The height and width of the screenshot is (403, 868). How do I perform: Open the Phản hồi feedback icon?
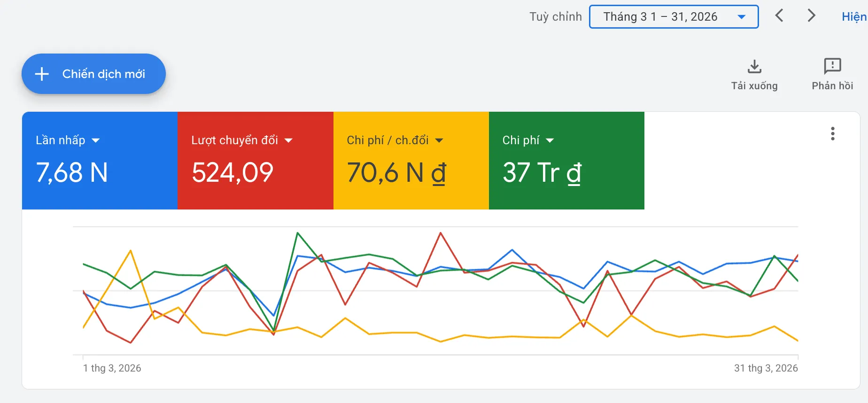click(x=832, y=66)
